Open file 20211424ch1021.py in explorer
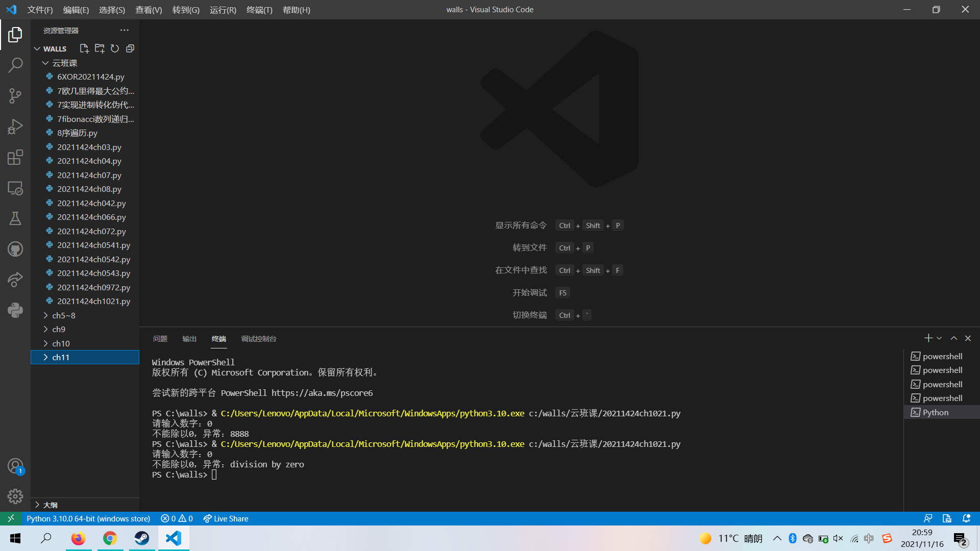Screen dimensions: 980x551 pyautogui.click(x=93, y=301)
